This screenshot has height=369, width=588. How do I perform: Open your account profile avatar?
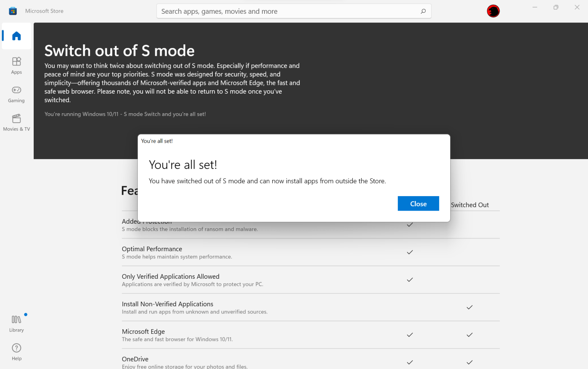point(493,11)
